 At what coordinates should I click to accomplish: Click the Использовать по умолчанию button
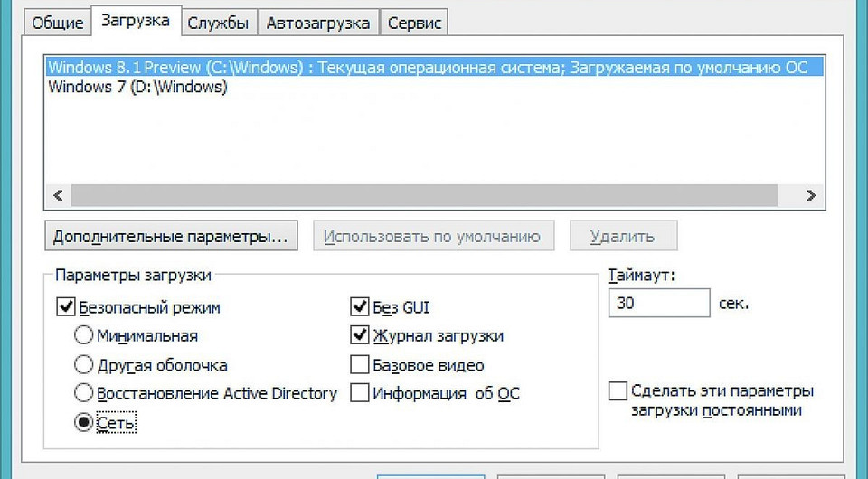pos(433,236)
